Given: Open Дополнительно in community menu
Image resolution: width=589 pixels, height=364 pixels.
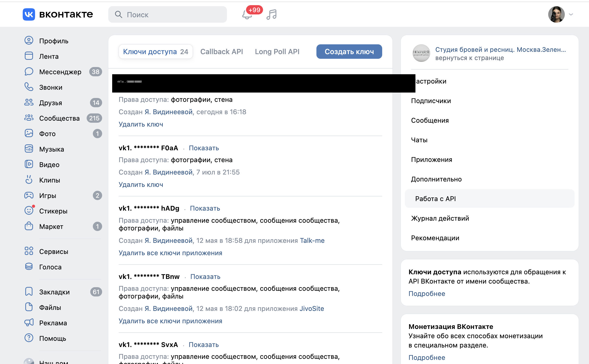Looking at the screenshot, I should coord(436,179).
